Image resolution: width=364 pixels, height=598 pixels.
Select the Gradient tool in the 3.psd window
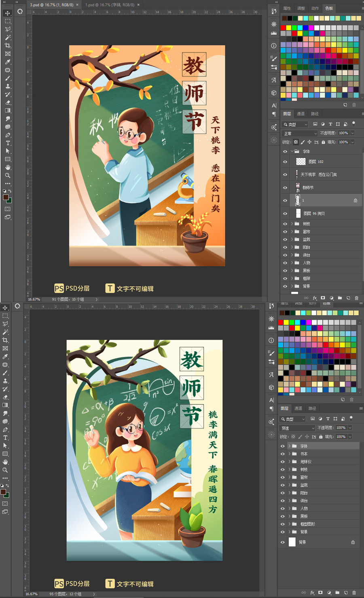[8, 110]
